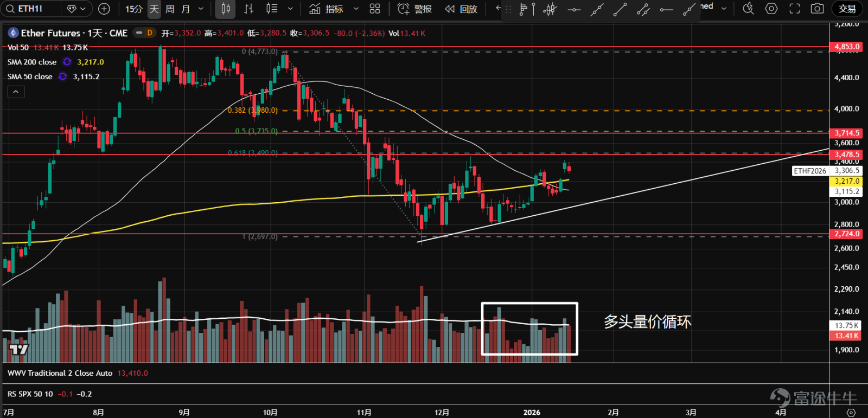
Task: Open chart settings hexagon icon
Action: pyautogui.click(x=771, y=9)
